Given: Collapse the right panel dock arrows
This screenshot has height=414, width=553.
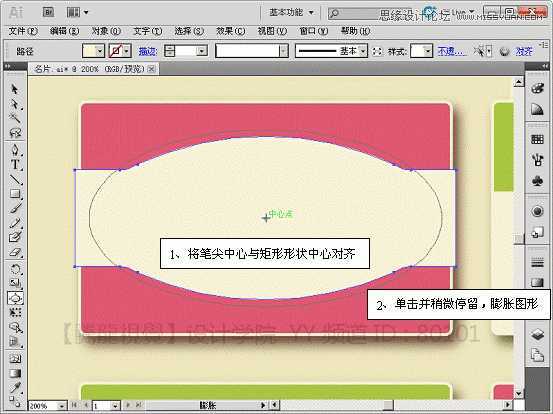Looking at the screenshot, I should pos(545,66).
